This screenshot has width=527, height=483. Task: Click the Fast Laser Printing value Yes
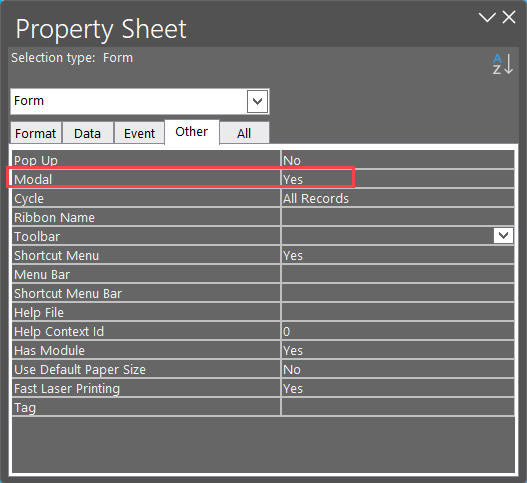[x=398, y=388]
